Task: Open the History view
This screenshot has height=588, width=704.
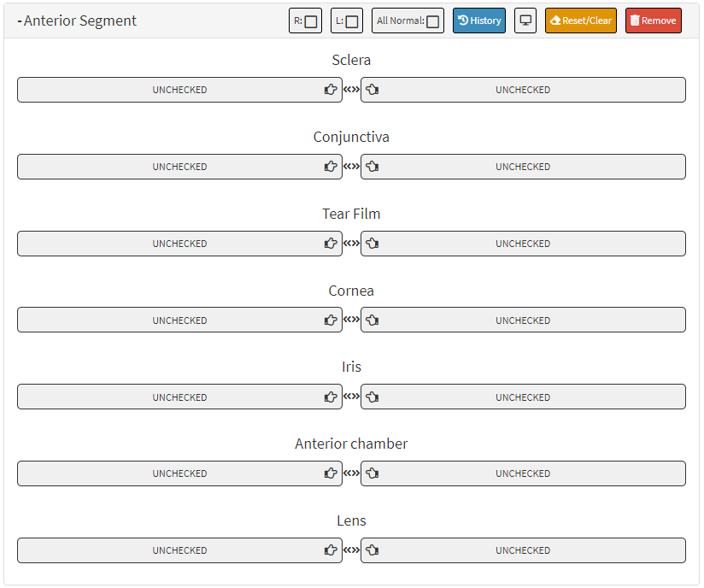Action: [479, 21]
